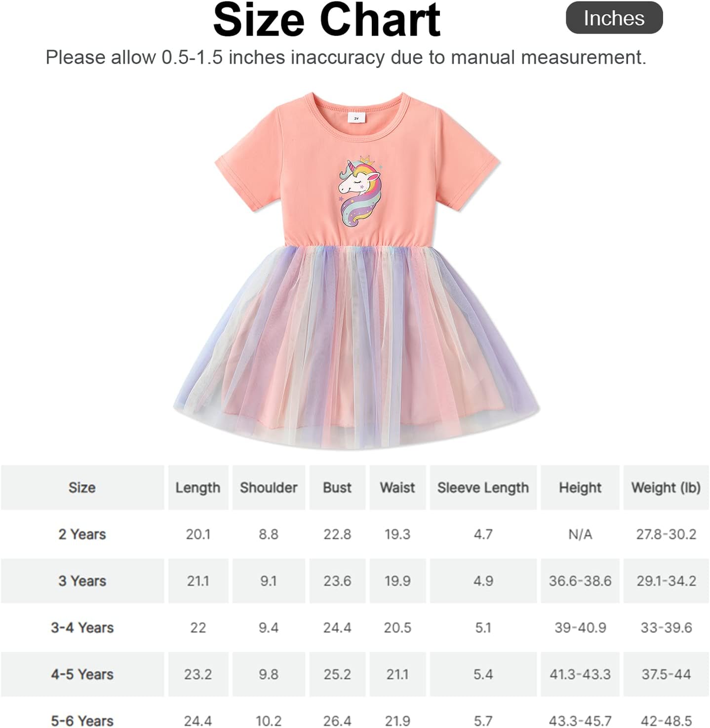Select the Length column header
Viewport: 710px width, 728px height.
tap(197, 487)
